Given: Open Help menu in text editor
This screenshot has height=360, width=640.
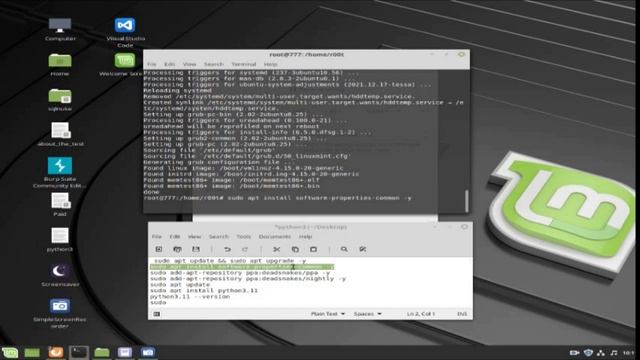Looking at the screenshot, I should tap(305, 236).
